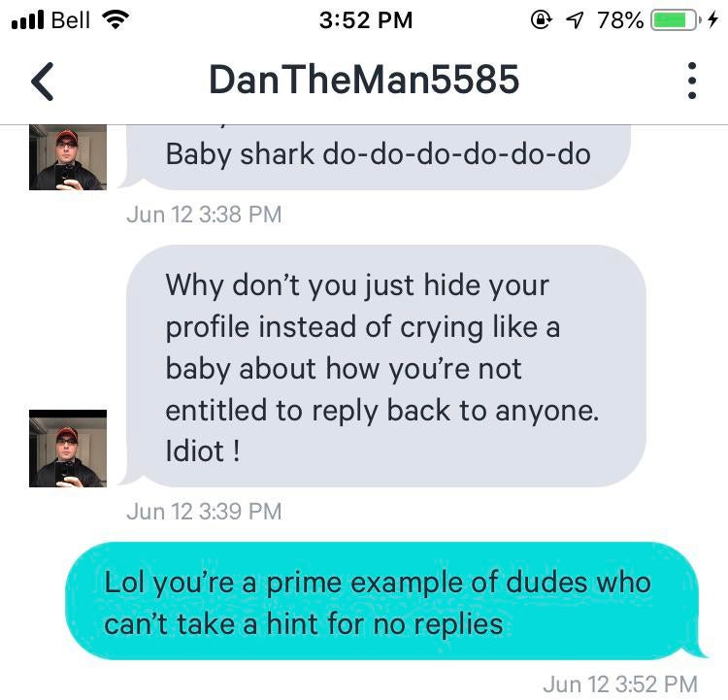Tap the Jun 12 3:38 PM timestamp

click(204, 215)
